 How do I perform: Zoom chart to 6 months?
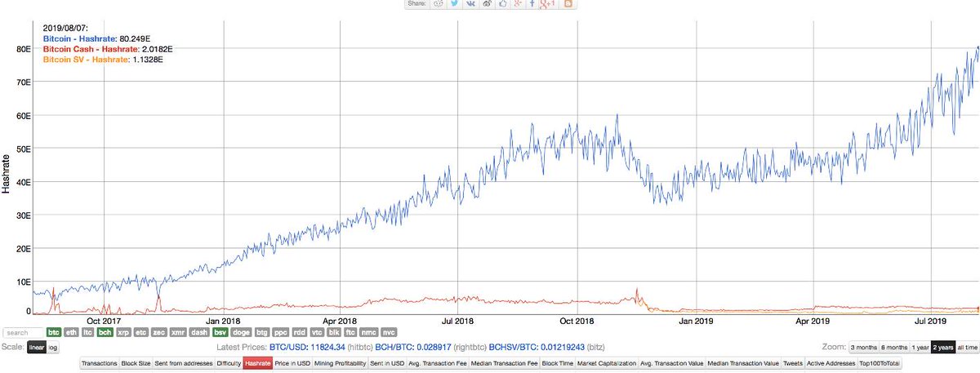(894, 348)
